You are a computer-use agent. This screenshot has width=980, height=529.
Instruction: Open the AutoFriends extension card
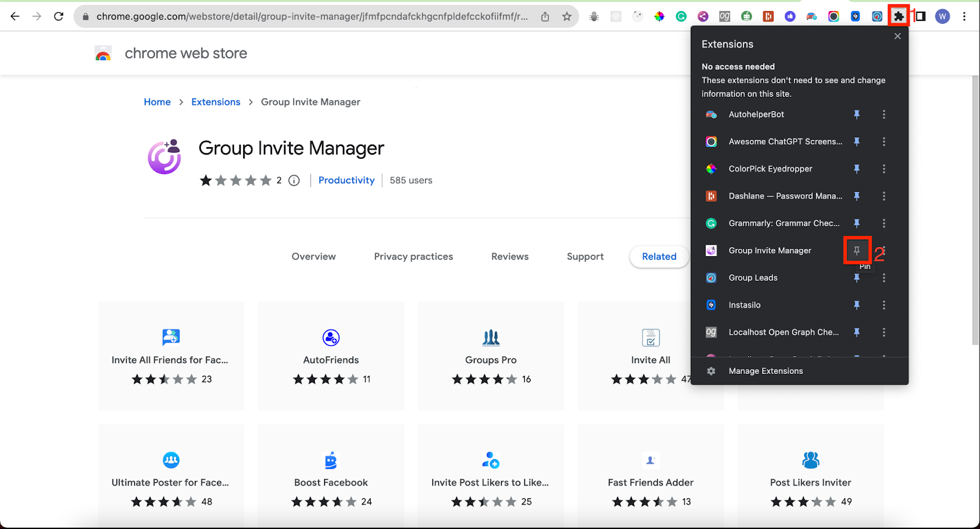pyautogui.click(x=331, y=356)
